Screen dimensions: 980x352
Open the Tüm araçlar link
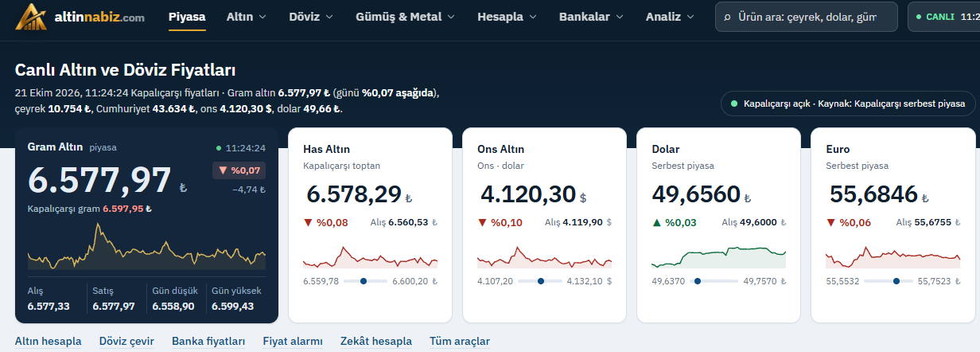coord(460,341)
